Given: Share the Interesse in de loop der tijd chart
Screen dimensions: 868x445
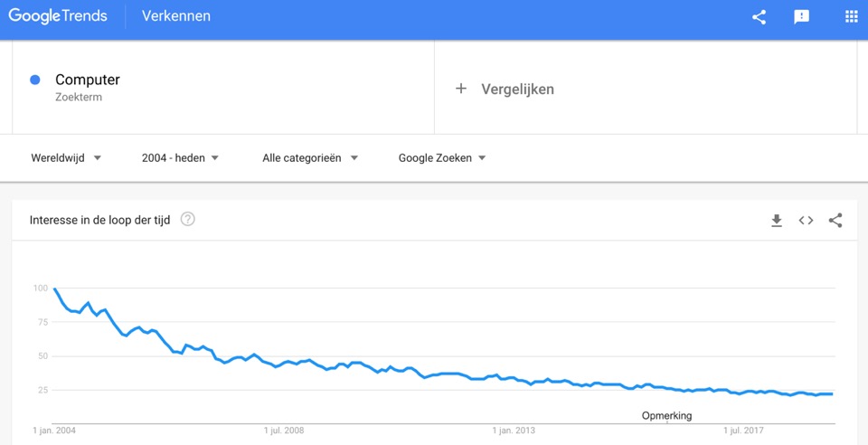Looking at the screenshot, I should point(835,221).
